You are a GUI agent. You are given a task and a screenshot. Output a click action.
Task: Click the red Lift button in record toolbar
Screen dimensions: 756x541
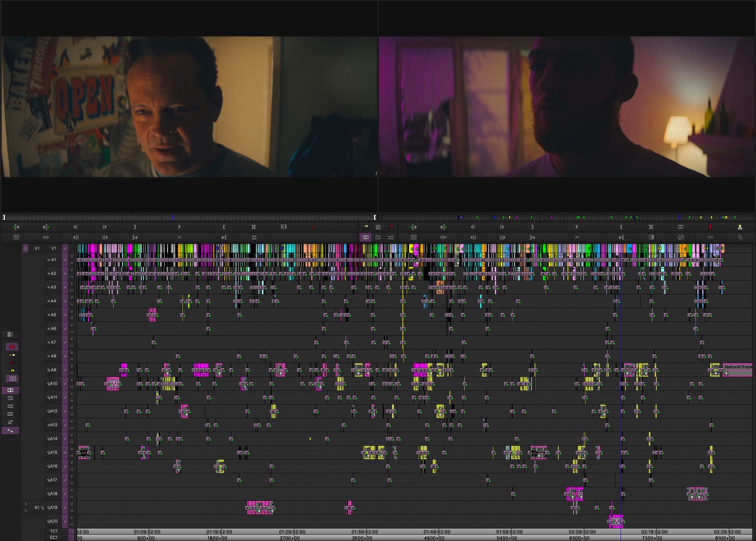point(710,227)
